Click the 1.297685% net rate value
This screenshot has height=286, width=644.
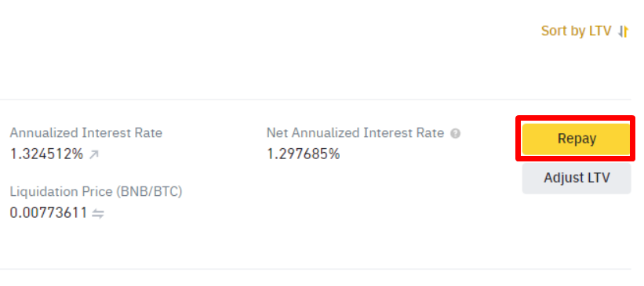click(x=303, y=154)
